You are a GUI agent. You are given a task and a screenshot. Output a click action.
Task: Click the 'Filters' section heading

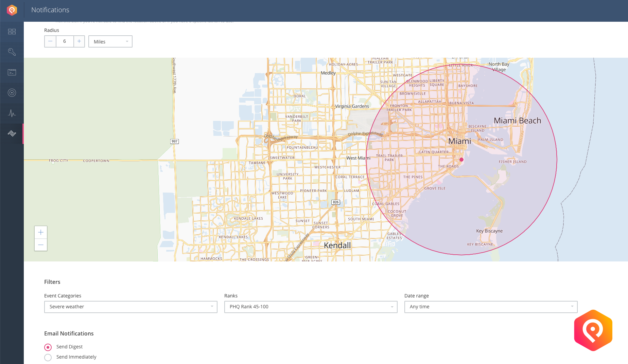click(52, 282)
